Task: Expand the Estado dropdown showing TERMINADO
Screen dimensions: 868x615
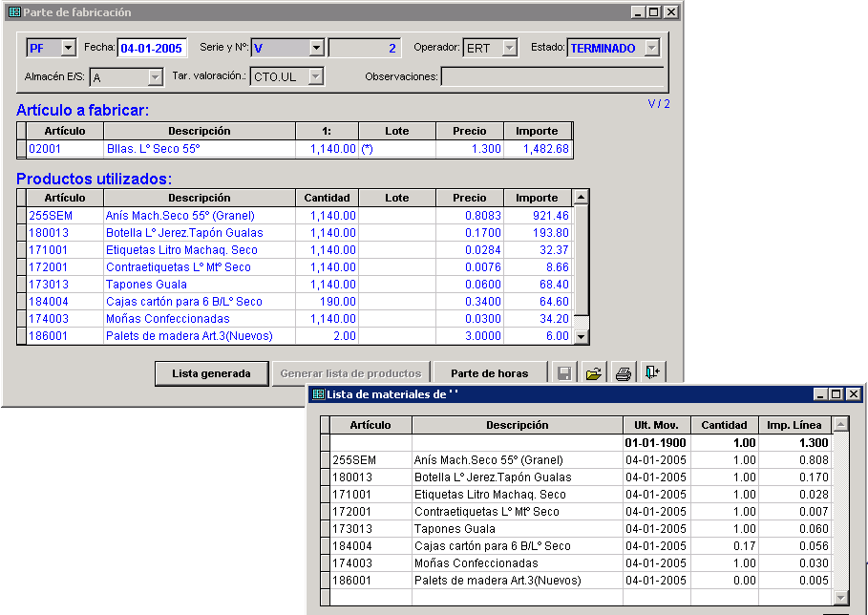Action: 652,48
